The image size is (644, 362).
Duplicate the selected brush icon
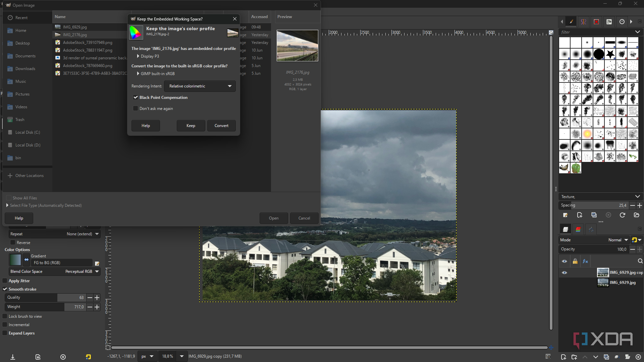594,215
